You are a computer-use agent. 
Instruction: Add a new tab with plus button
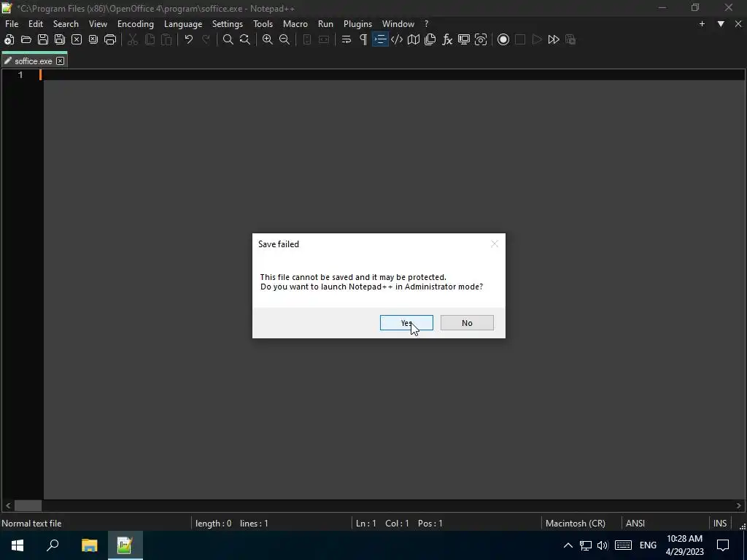point(702,24)
